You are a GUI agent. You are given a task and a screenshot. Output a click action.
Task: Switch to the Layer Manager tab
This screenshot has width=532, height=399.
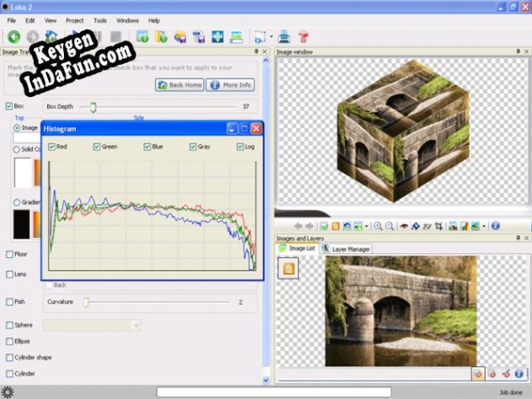tap(346, 249)
